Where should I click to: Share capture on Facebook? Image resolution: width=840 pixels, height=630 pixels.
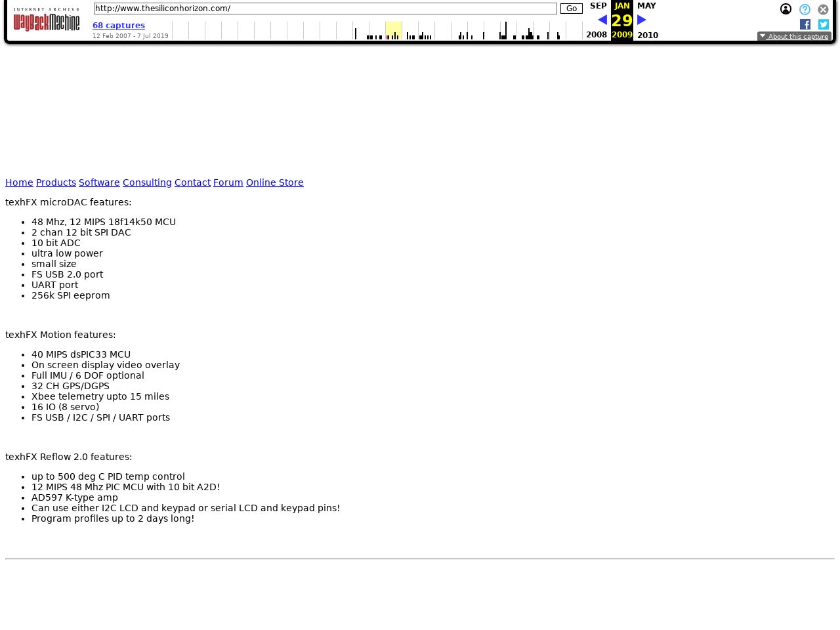(805, 24)
